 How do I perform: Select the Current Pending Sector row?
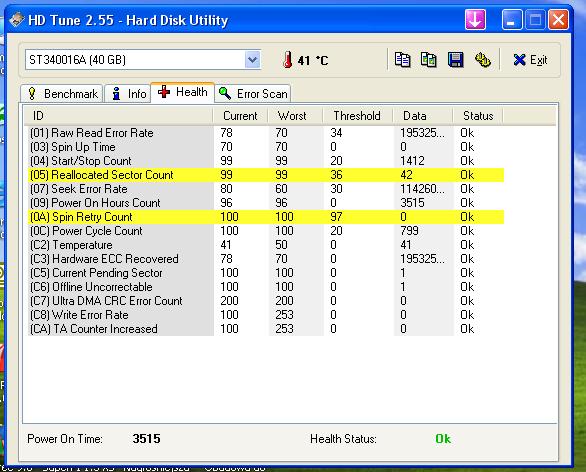pyautogui.click(x=266, y=273)
